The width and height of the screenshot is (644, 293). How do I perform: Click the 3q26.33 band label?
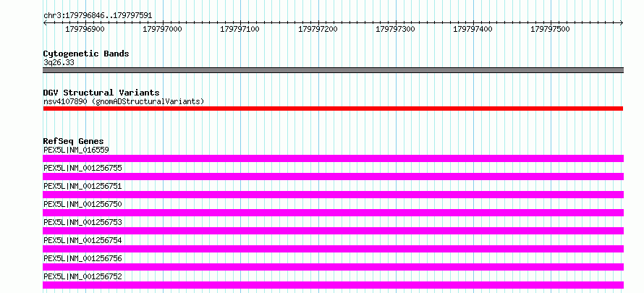(59, 63)
